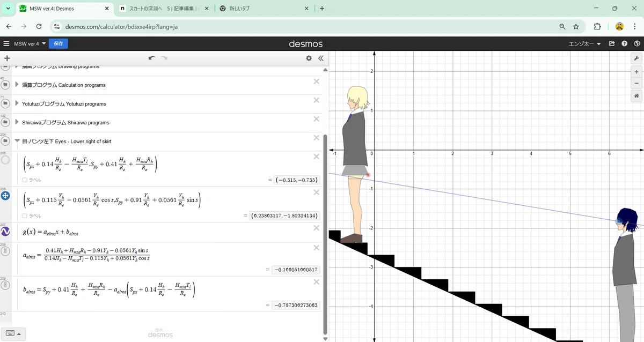
Task: Zoom out on the graph
Action: pos(636,83)
